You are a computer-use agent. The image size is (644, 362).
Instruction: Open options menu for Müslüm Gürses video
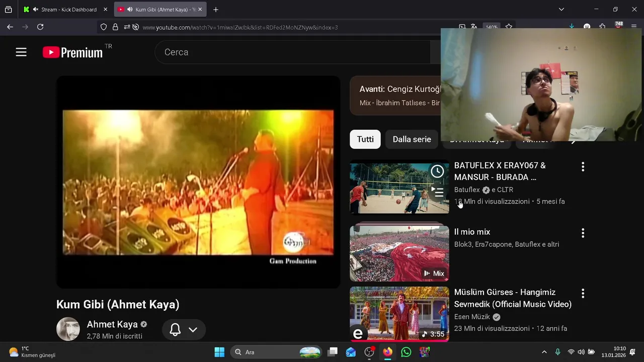click(x=583, y=294)
